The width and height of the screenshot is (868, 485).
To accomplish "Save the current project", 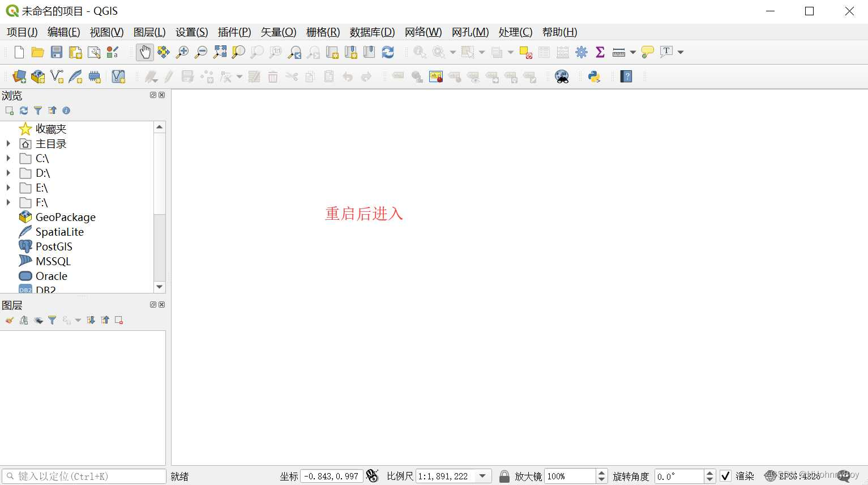I will (56, 52).
